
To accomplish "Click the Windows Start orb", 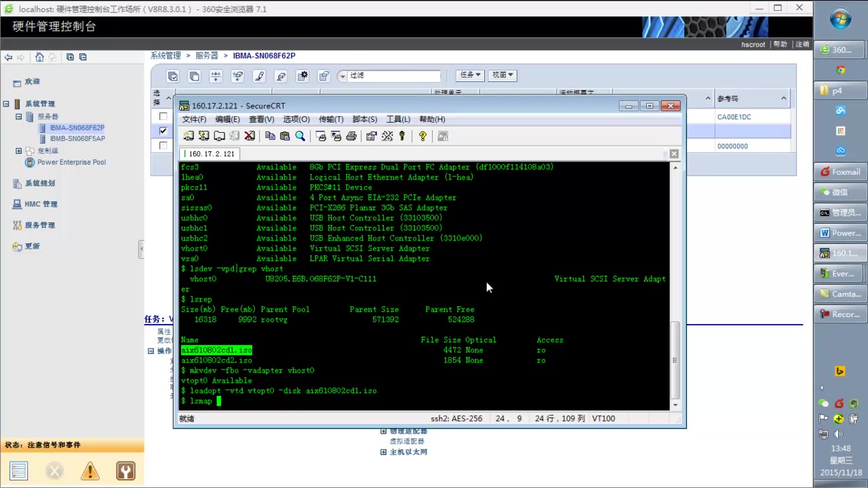I will [x=841, y=19].
